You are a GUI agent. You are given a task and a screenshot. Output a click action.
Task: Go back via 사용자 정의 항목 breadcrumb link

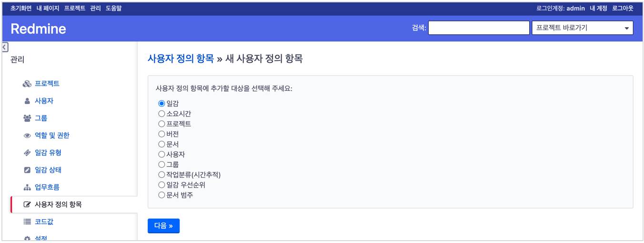click(181, 59)
